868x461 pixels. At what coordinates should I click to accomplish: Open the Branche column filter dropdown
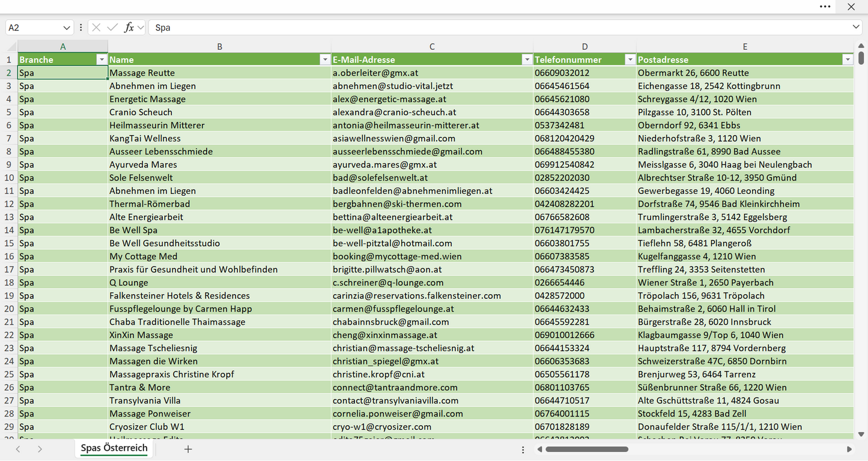point(101,59)
